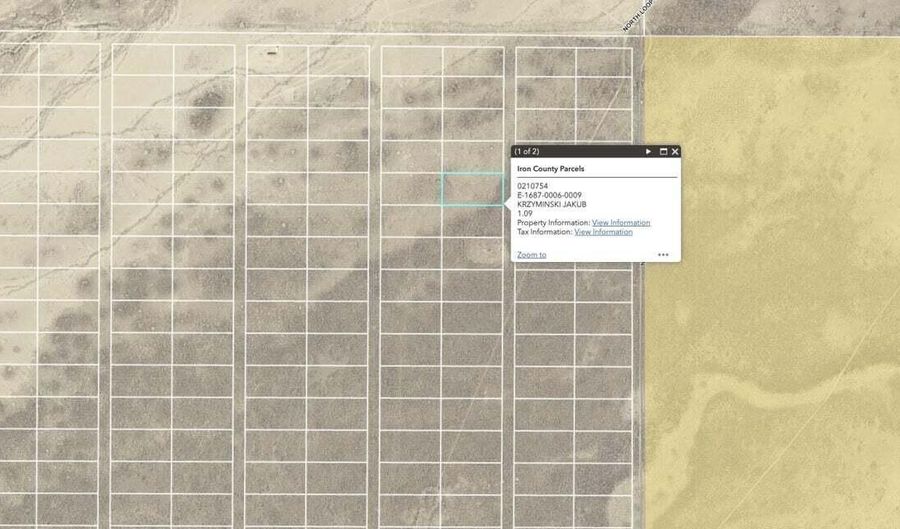Click account number 0210754
This screenshot has width=900, height=529.
[x=532, y=186]
